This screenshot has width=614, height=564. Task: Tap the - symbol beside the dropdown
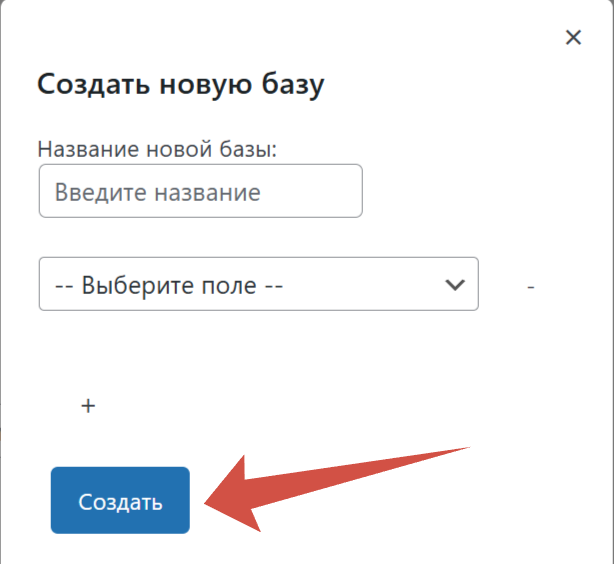point(531,287)
